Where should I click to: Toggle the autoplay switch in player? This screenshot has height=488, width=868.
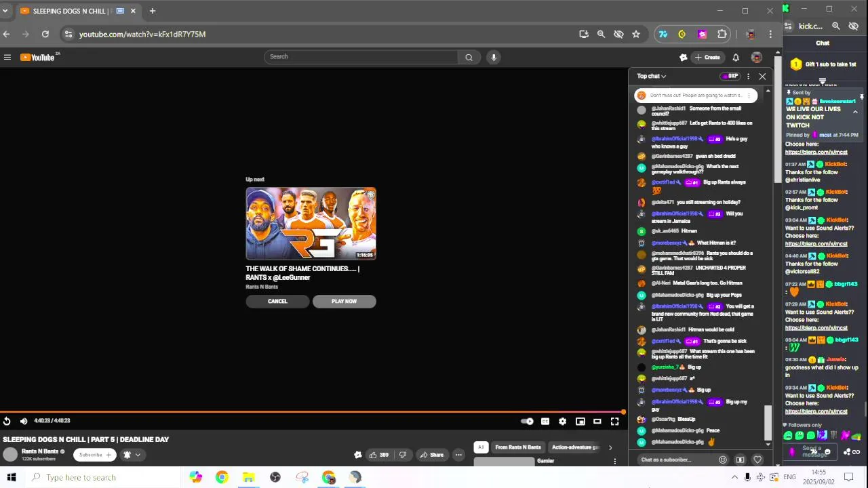click(x=527, y=422)
